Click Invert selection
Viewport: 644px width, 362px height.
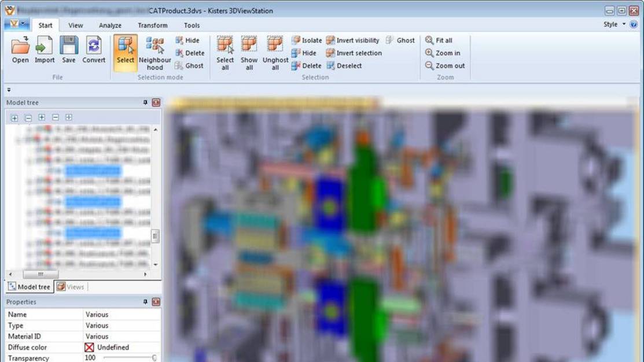pyautogui.click(x=354, y=53)
